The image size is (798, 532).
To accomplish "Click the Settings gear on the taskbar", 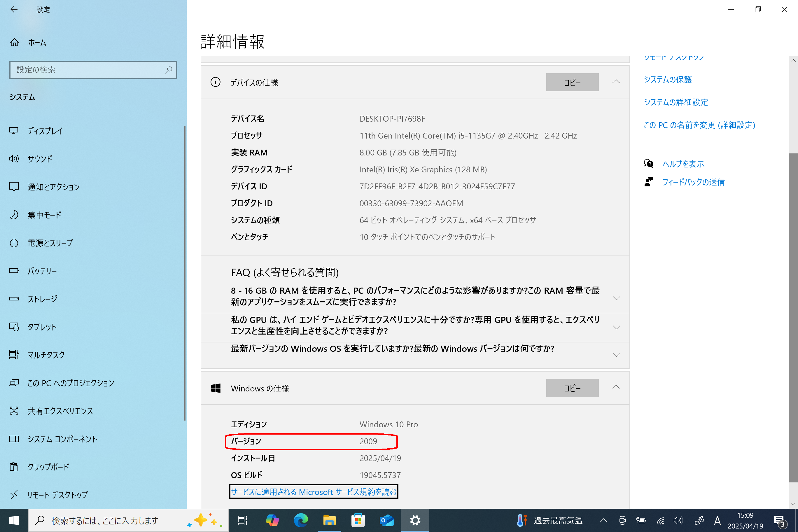I will point(415,520).
